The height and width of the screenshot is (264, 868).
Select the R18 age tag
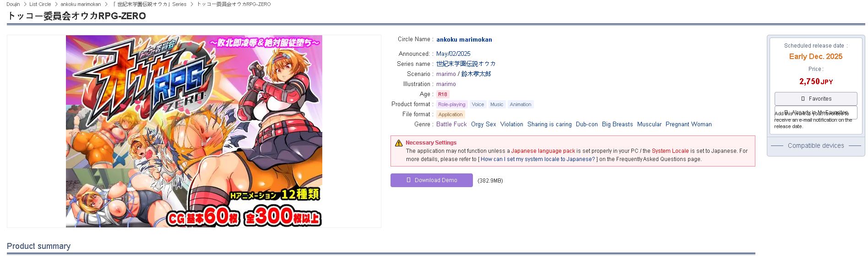[442, 94]
